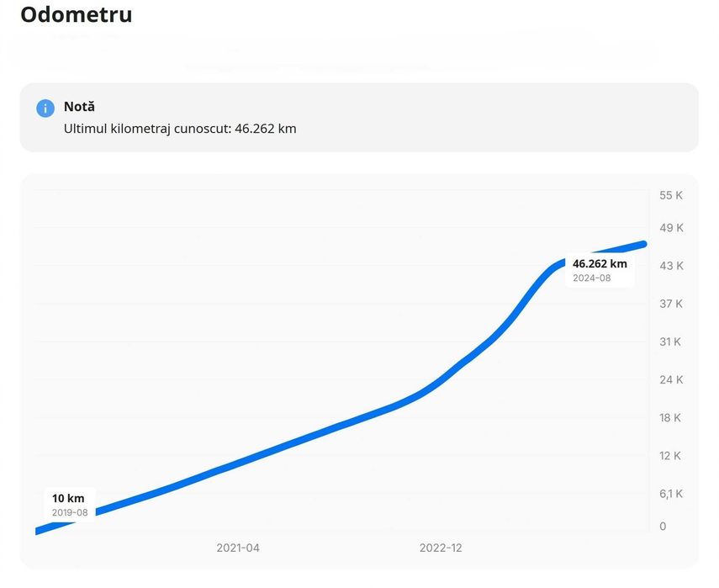This screenshot has height=588, width=719.
Task: Click the 49 K y-axis label
Action: tap(671, 228)
